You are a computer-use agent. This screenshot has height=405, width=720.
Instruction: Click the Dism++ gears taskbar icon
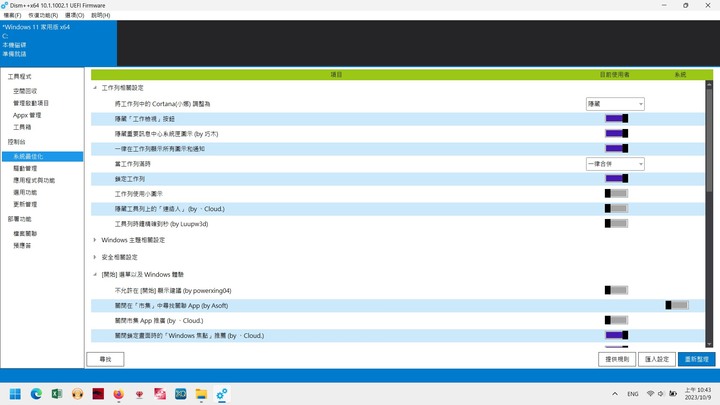[x=222, y=394]
